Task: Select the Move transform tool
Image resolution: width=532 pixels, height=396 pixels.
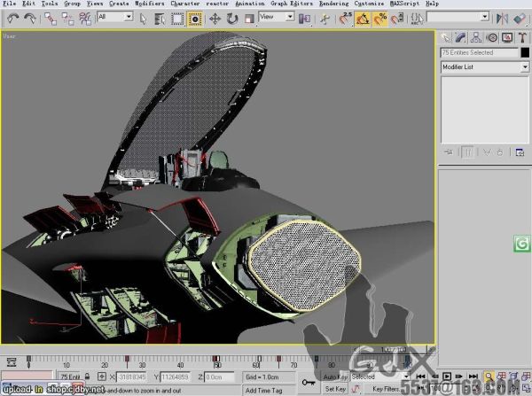Action: click(x=215, y=17)
